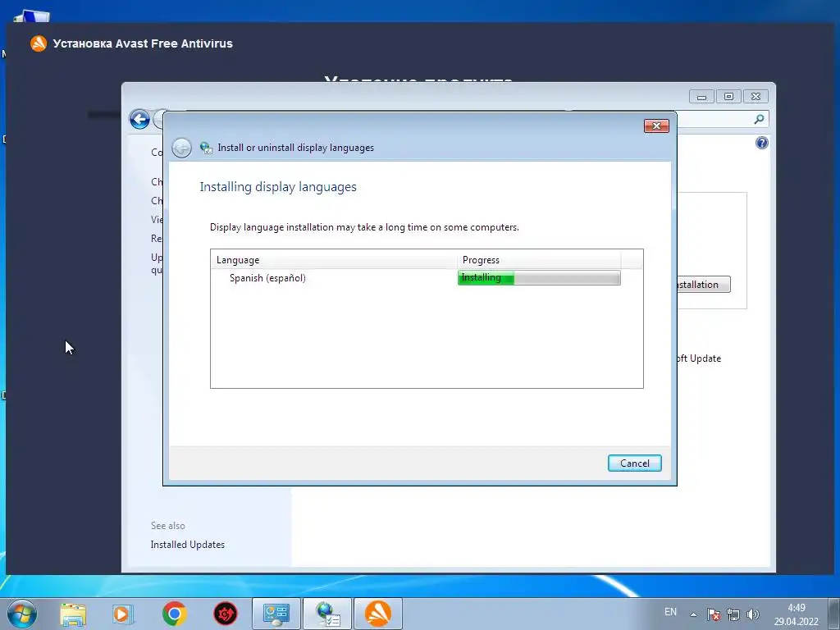Click the Progress column header
The height and width of the screenshot is (630, 840).
pyautogui.click(x=538, y=260)
